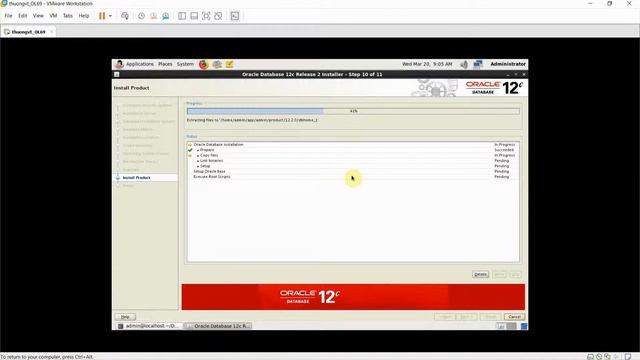The width and height of the screenshot is (640, 360).
Task: Open the power options dropdown arrow
Action: point(110,16)
